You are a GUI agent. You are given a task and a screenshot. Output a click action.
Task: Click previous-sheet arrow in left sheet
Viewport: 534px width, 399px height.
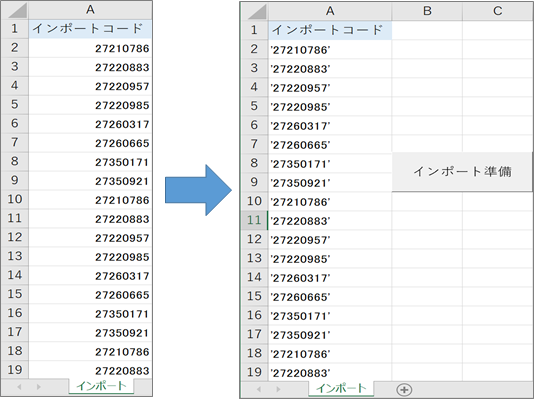pos(19,387)
